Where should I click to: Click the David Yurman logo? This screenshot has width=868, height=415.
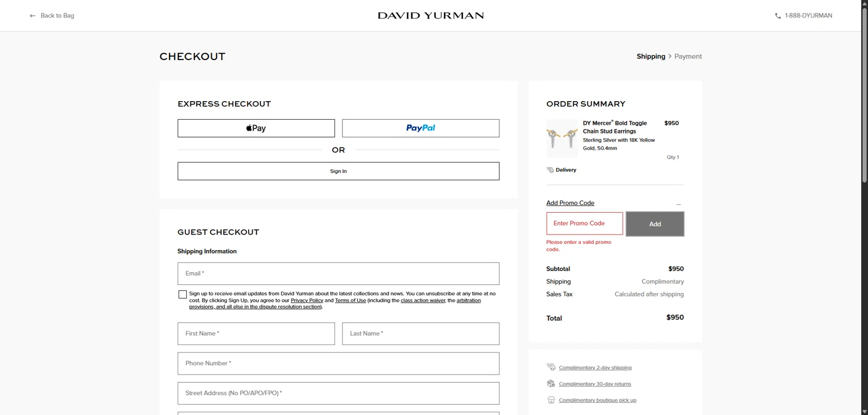point(431,16)
